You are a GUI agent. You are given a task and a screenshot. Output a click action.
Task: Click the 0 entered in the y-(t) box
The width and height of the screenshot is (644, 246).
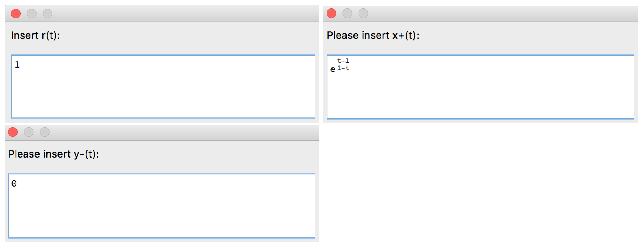[14, 184]
